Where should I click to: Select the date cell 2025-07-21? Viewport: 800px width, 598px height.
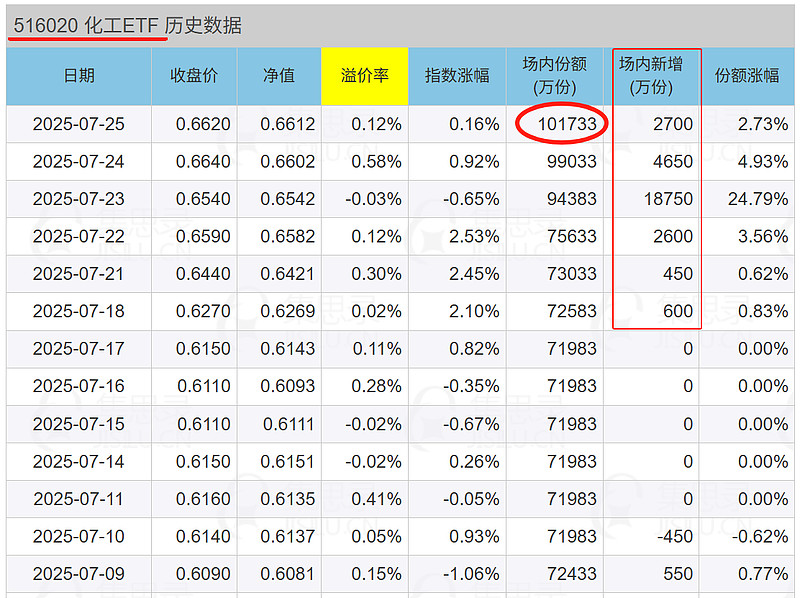[79, 274]
